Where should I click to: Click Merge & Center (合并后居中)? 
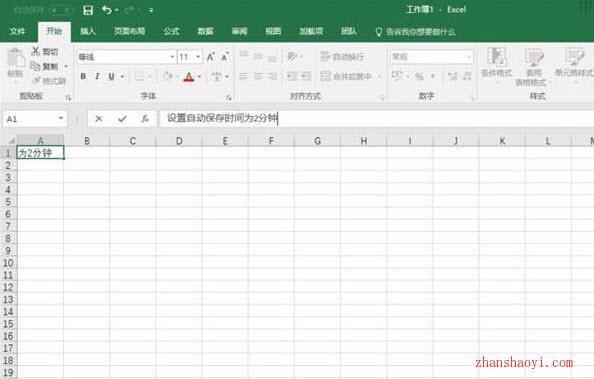click(x=346, y=77)
